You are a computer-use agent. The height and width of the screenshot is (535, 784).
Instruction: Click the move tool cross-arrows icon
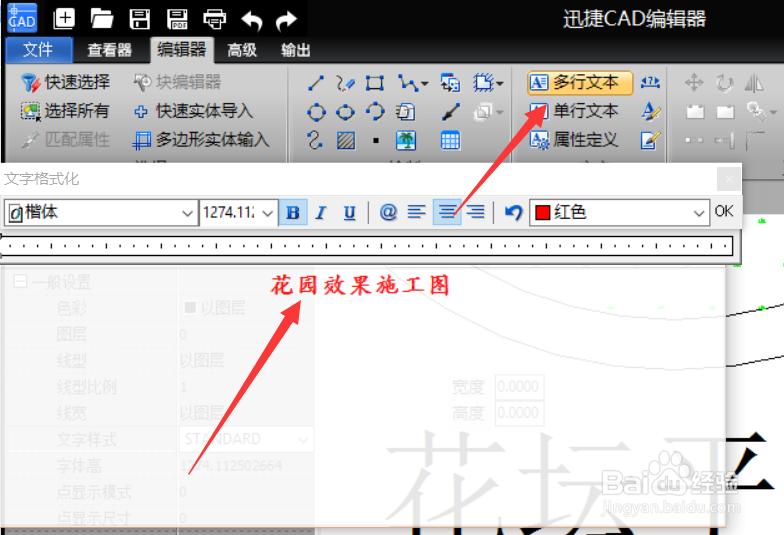tap(694, 82)
